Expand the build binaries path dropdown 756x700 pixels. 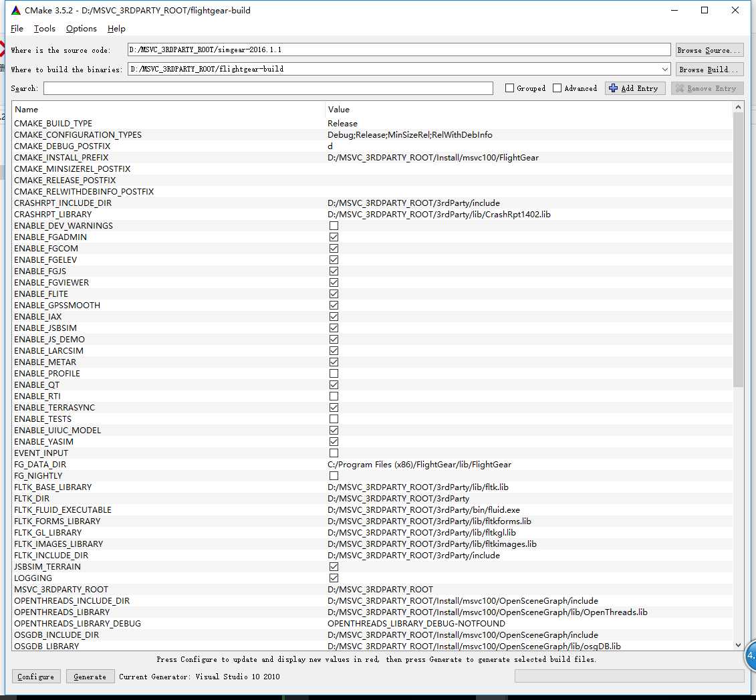[665, 70]
